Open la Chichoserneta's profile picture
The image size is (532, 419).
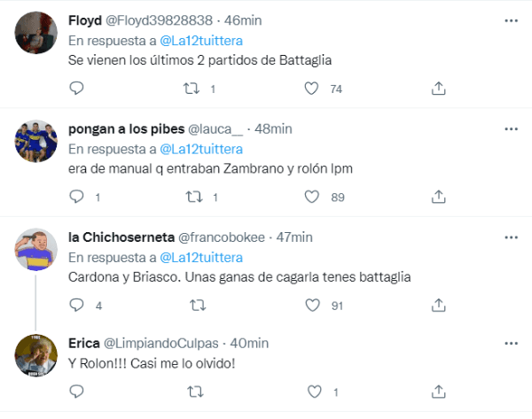[38, 252]
